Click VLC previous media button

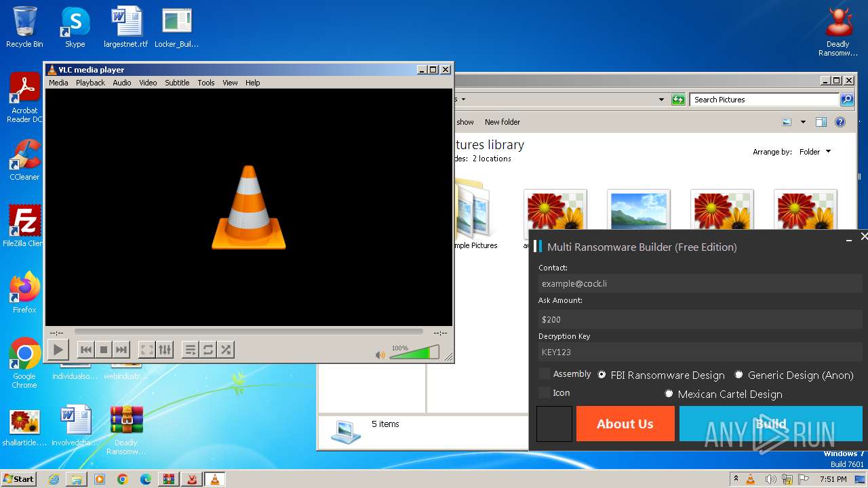click(86, 350)
